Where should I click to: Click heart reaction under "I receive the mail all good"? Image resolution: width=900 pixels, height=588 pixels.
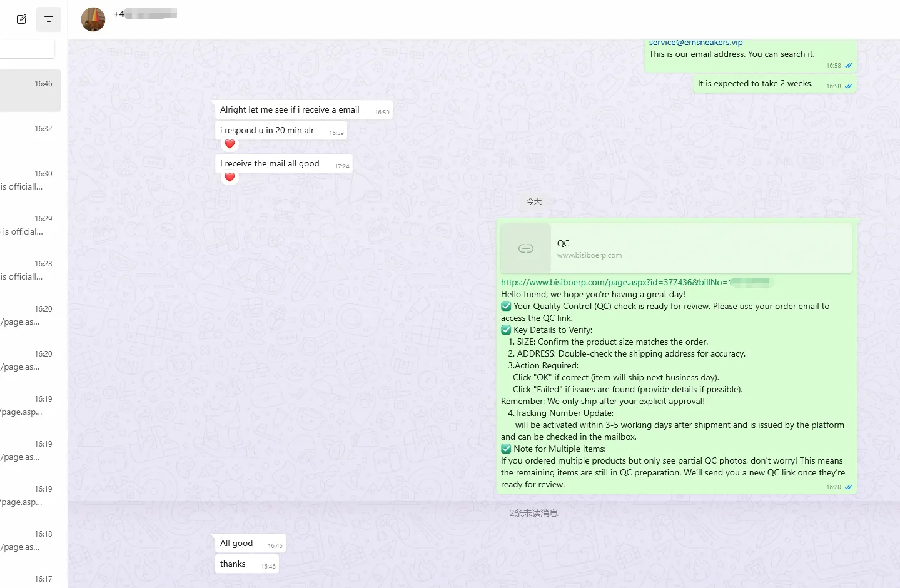point(230,178)
